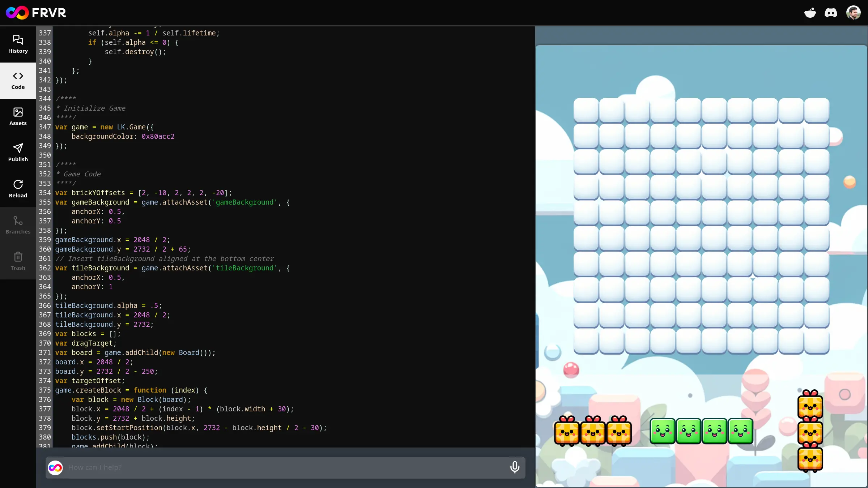Open the History panel

point(18,43)
